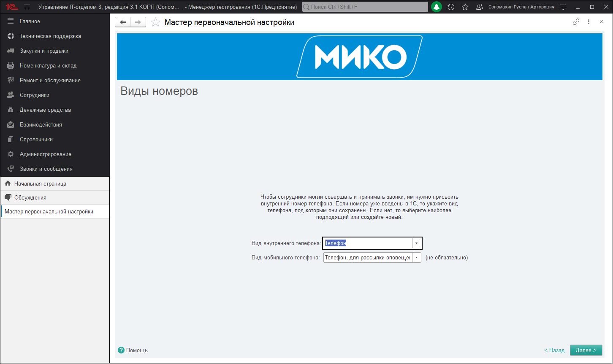Screen dimensions: 613x364
Task: Open the service settings menu in title bar
Action: [563, 7]
